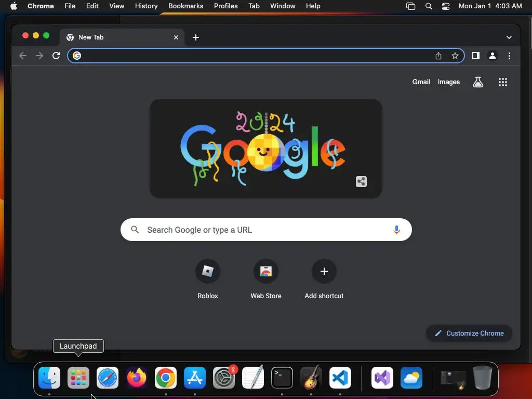Viewport: 532px width, 399px height.
Task: Click Customize Chrome button
Action: click(x=469, y=333)
